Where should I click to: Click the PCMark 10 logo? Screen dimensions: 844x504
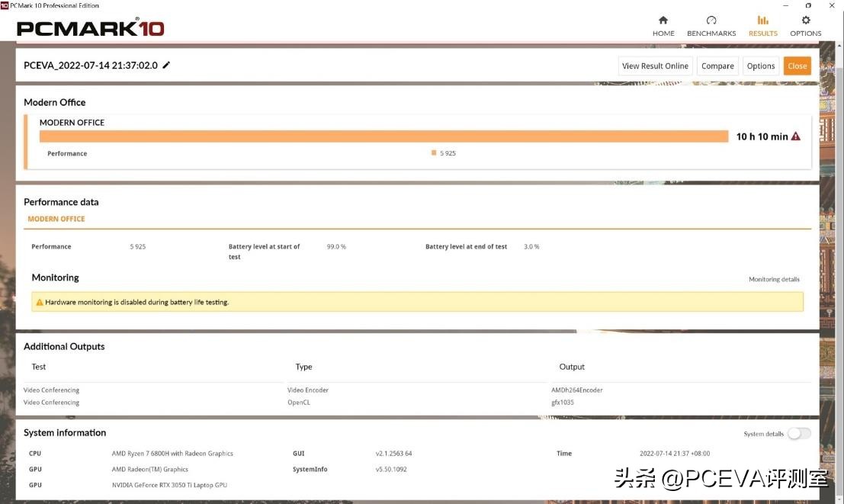[x=91, y=27]
